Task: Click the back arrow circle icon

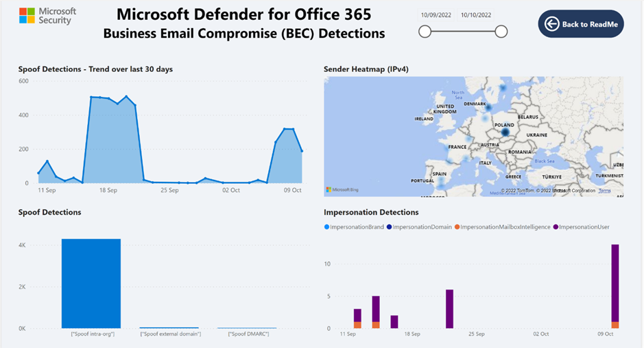Action: click(551, 24)
